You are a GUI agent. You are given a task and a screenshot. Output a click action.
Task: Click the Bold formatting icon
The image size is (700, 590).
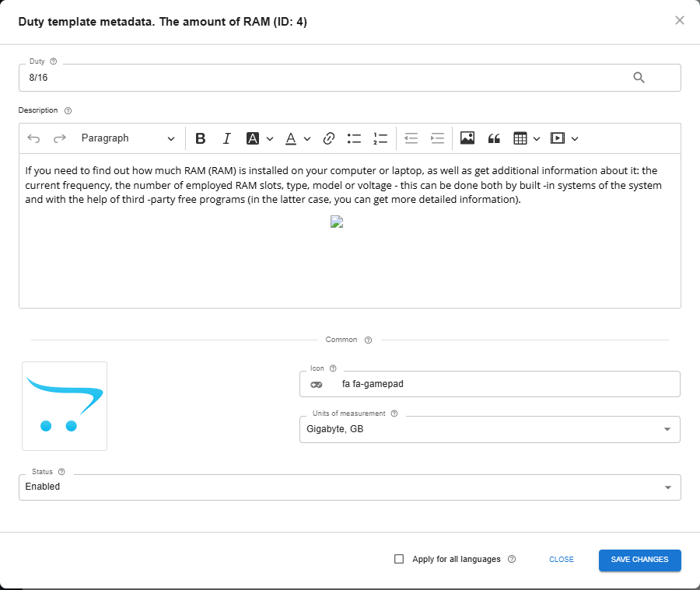[x=201, y=138]
